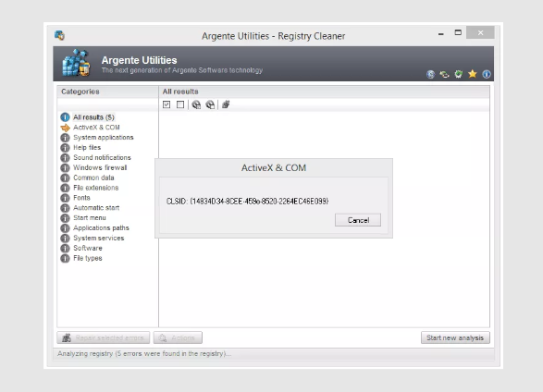The height and width of the screenshot is (392, 543).
Task: Click the repair icon in results toolbar
Action: pos(226,104)
